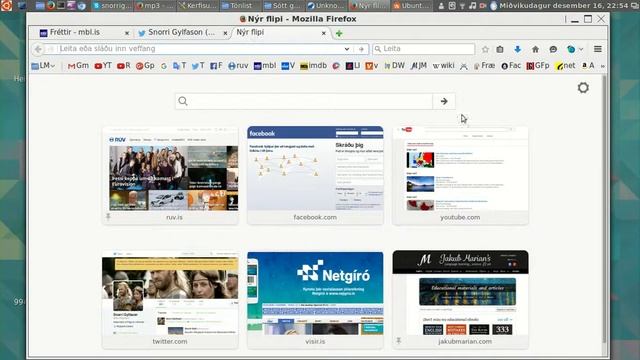Open the Gm (Gmail) bookmark
This screenshot has height=360, width=640.
click(x=78, y=66)
